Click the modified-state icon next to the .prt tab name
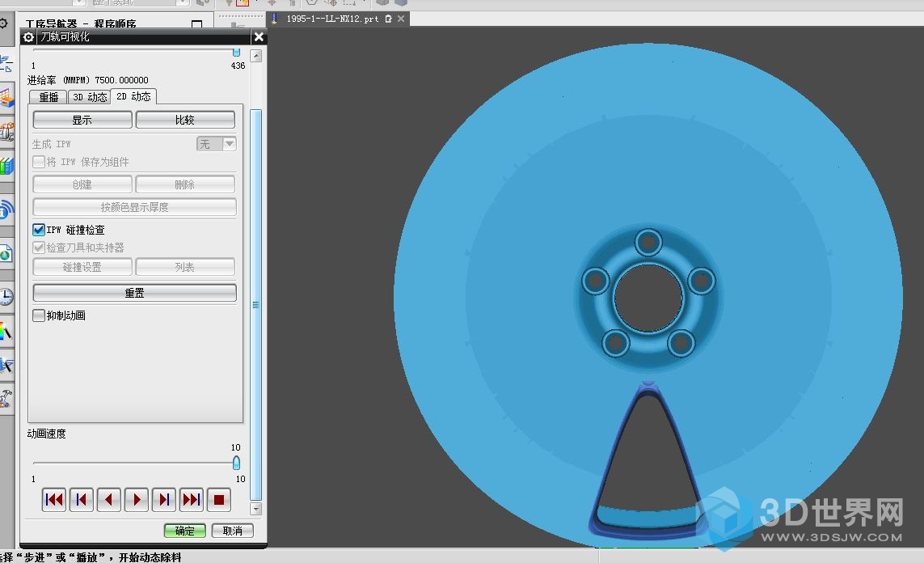This screenshot has height=563, width=924. [388, 19]
